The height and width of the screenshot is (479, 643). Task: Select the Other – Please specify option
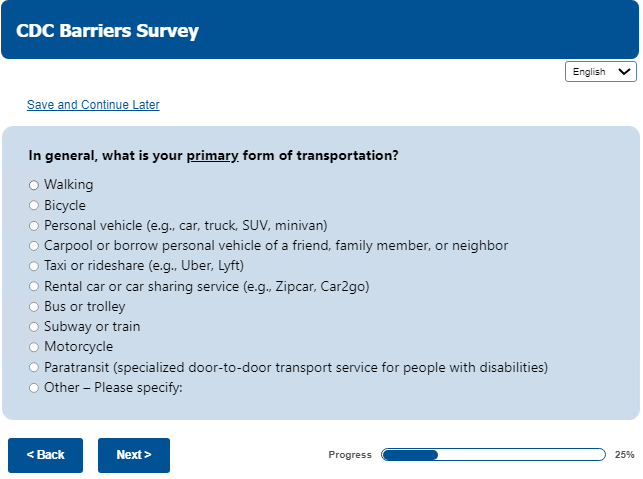pyautogui.click(x=34, y=388)
